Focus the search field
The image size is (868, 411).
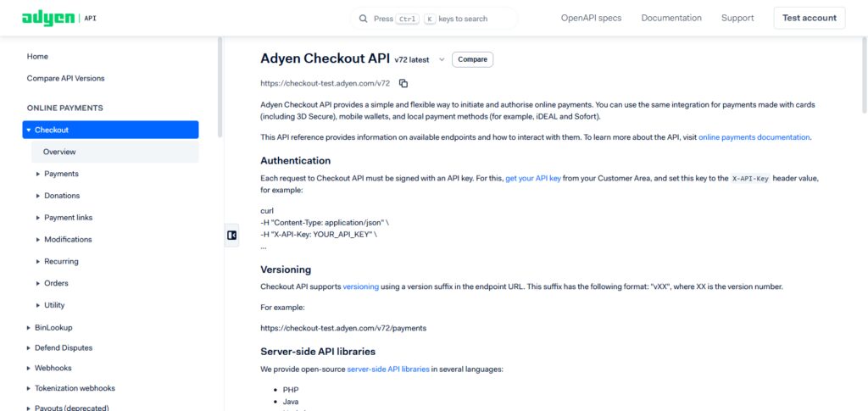click(x=433, y=19)
